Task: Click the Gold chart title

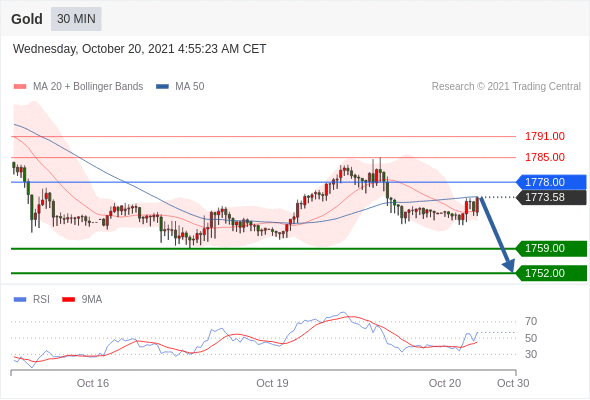Action: click(27, 19)
